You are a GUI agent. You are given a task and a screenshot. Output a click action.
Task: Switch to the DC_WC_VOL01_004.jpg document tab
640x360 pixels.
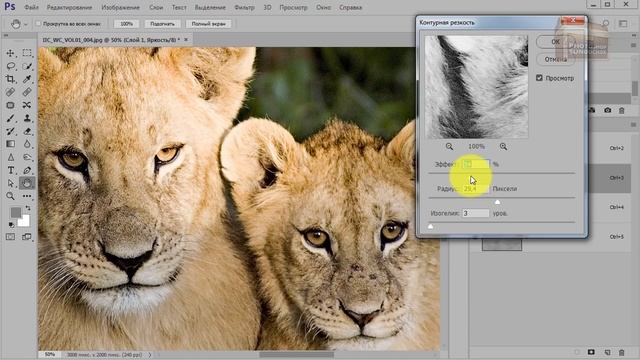tap(111, 40)
